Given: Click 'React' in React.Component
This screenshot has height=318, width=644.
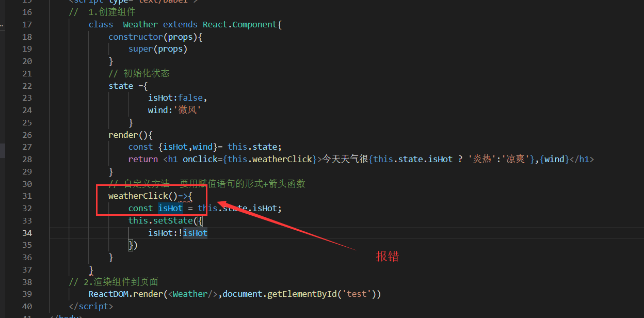Looking at the screenshot, I should coord(215,24).
